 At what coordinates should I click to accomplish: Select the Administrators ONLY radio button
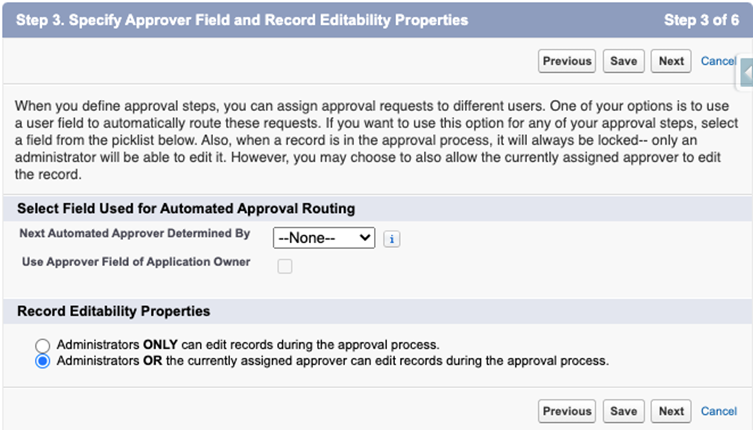(x=43, y=344)
